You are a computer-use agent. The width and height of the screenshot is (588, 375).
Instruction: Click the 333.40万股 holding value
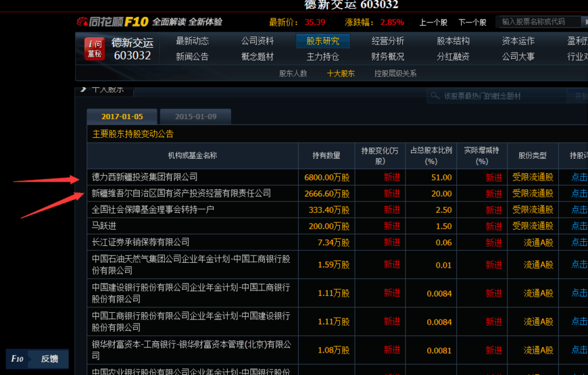click(329, 210)
